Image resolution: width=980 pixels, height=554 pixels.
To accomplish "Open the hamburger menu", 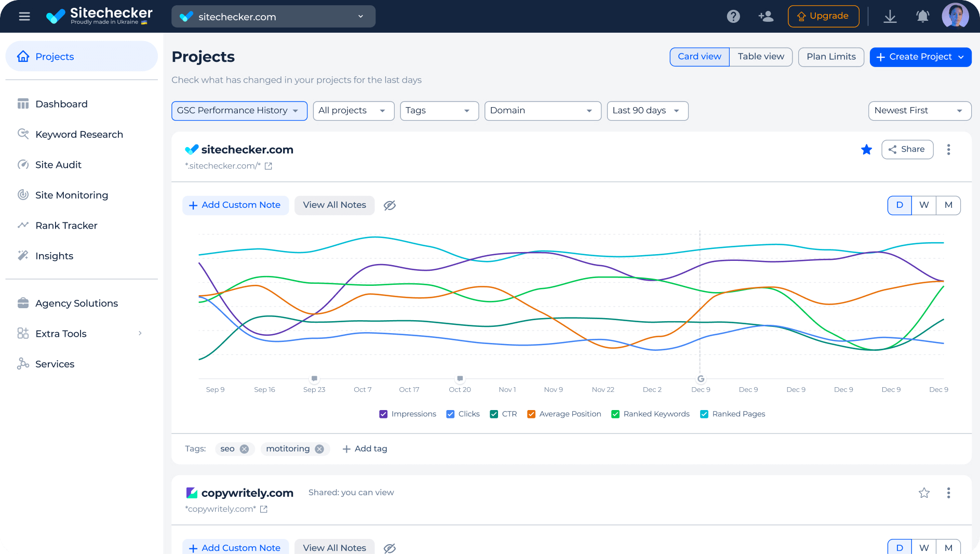I will tap(24, 17).
